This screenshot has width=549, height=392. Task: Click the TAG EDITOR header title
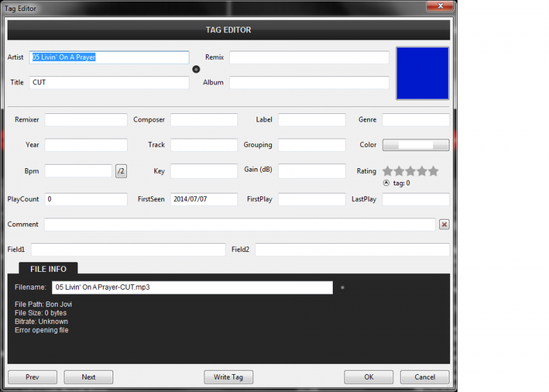tap(229, 30)
